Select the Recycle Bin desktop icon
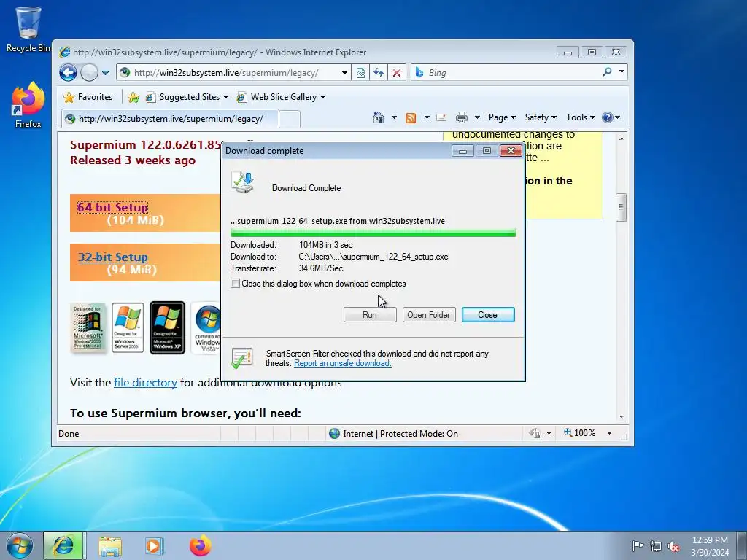The height and width of the screenshot is (560, 747). pyautogui.click(x=28, y=29)
